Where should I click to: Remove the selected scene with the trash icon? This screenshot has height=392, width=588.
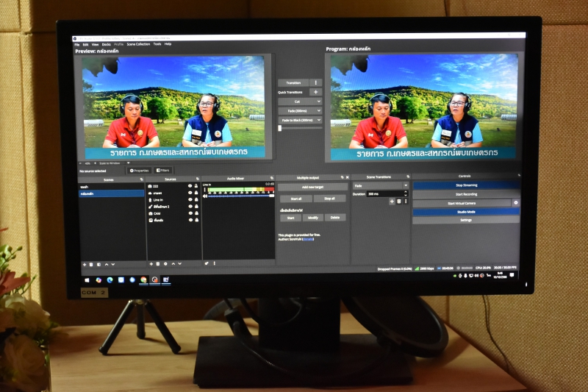click(x=90, y=263)
